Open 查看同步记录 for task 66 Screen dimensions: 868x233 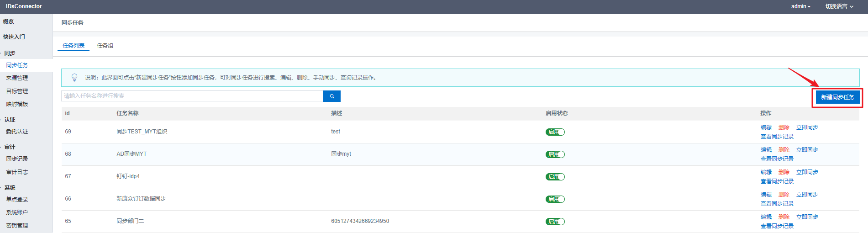point(777,204)
